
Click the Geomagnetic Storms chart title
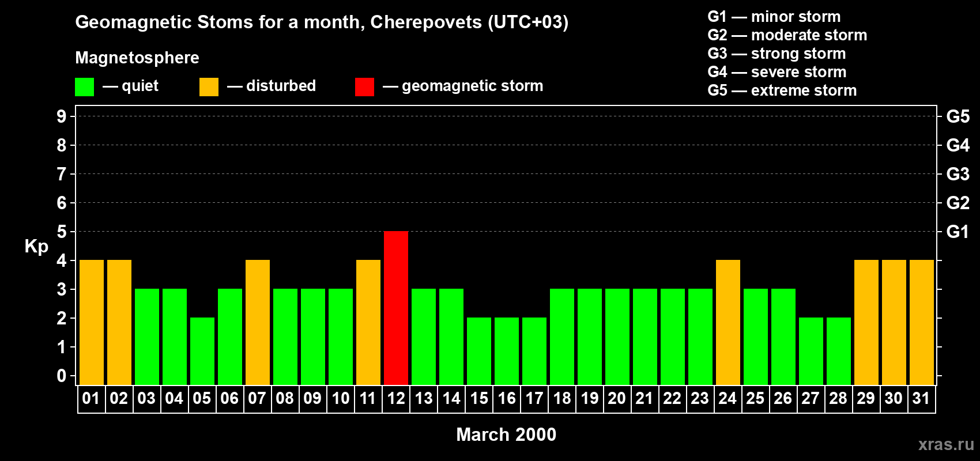pos(322,22)
